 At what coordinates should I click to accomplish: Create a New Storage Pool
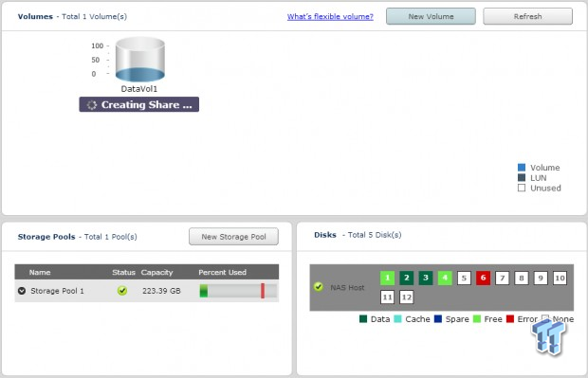(x=233, y=237)
